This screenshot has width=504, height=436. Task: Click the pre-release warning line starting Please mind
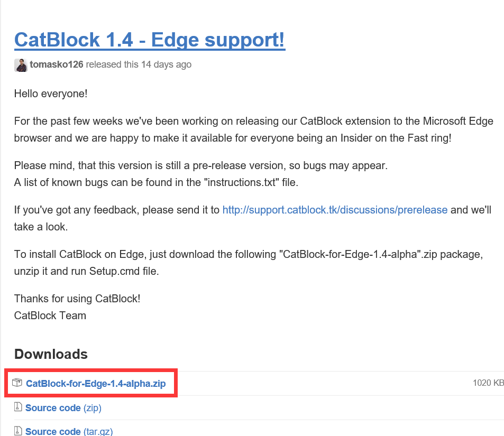[201, 165]
